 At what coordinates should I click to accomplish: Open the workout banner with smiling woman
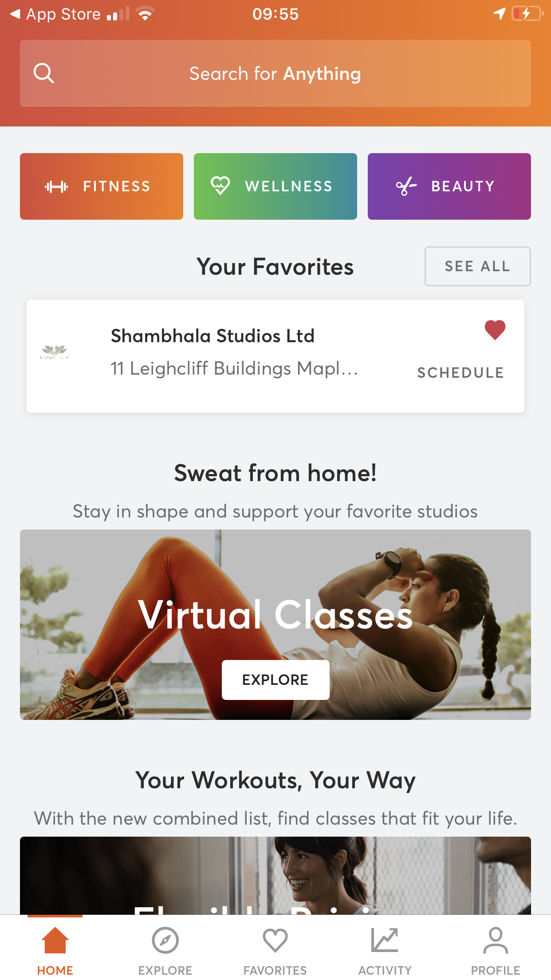[275, 875]
